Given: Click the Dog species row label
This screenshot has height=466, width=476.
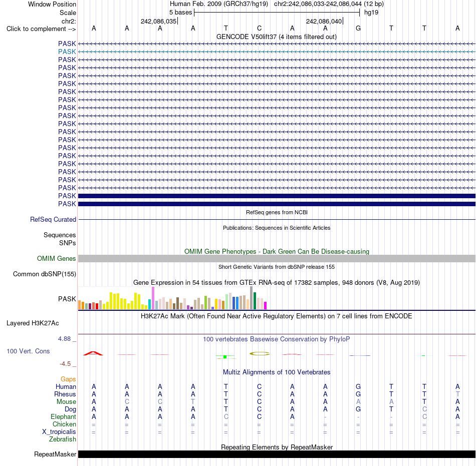Looking at the screenshot, I should pyautogui.click(x=70, y=409).
